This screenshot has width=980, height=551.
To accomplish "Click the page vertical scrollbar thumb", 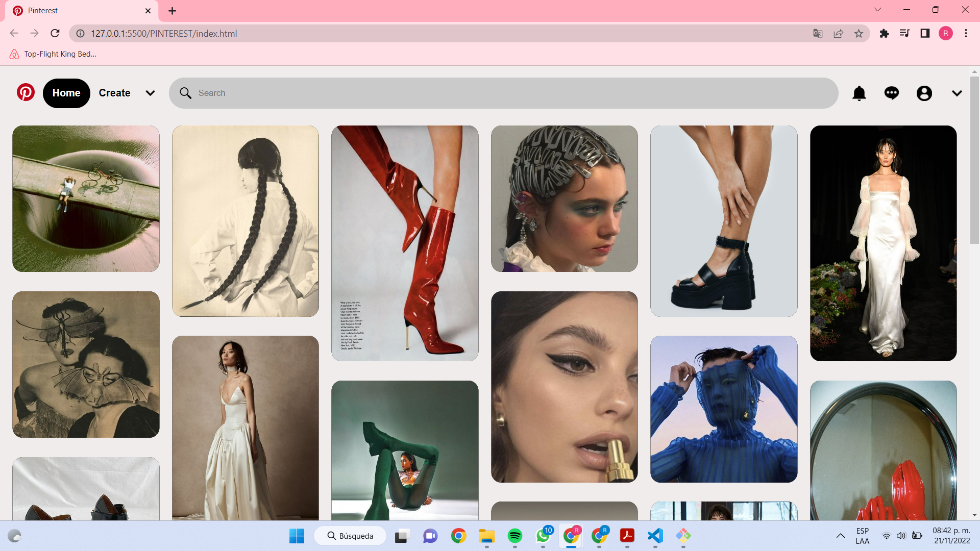I will click(974, 161).
